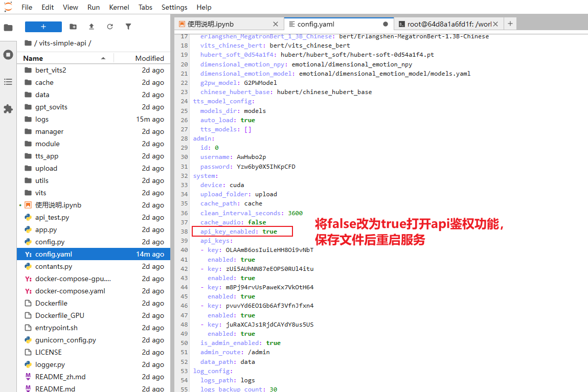Screen dimensions: 588x392
Task: Open the Extension Manager puzzle icon
Action: (x=8, y=109)
